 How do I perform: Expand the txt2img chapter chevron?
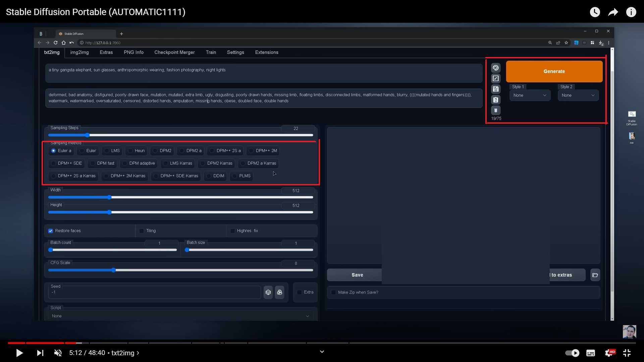pos(138,353)
